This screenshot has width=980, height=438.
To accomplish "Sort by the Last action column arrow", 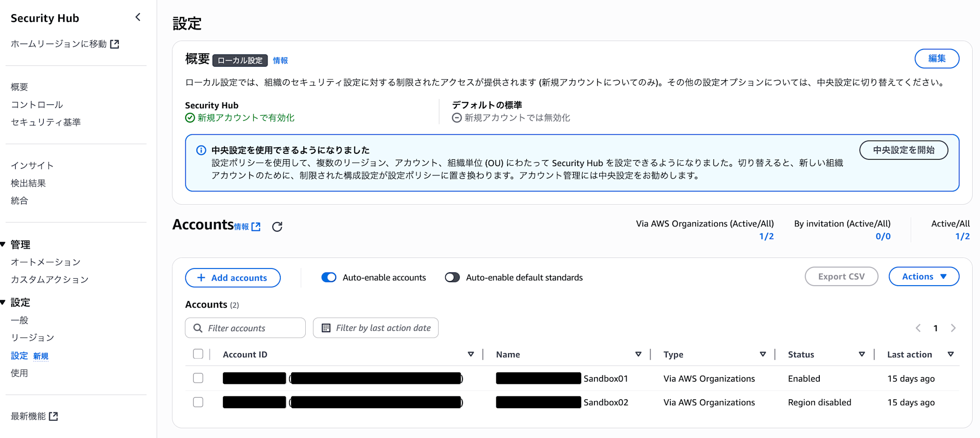I will (951, 354).
